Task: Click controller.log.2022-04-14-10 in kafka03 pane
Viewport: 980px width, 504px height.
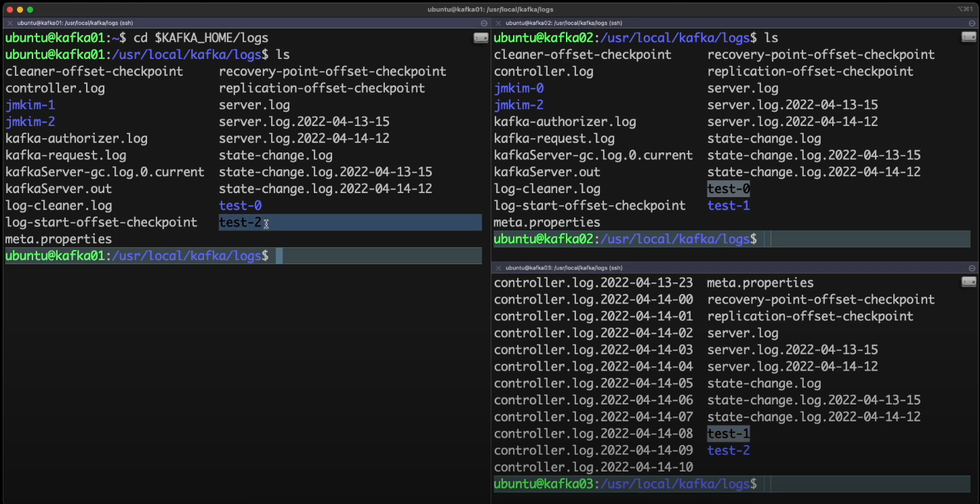Action: (x=594, y=467)
